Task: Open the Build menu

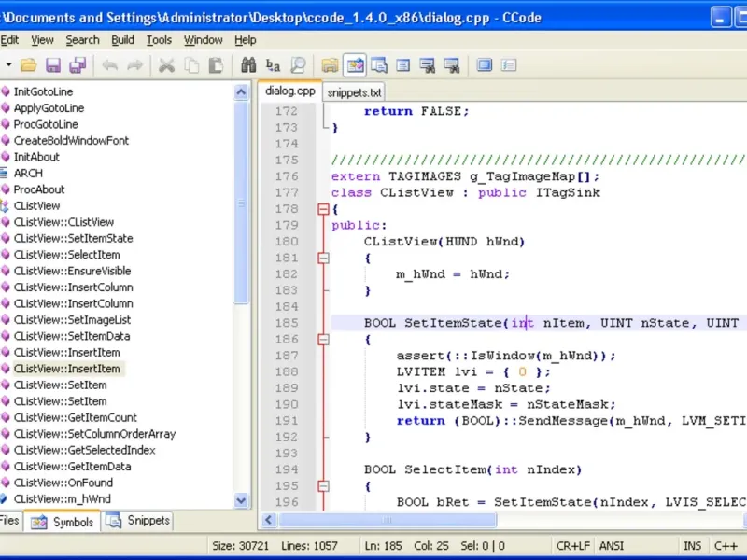Action: pos(122,40)
